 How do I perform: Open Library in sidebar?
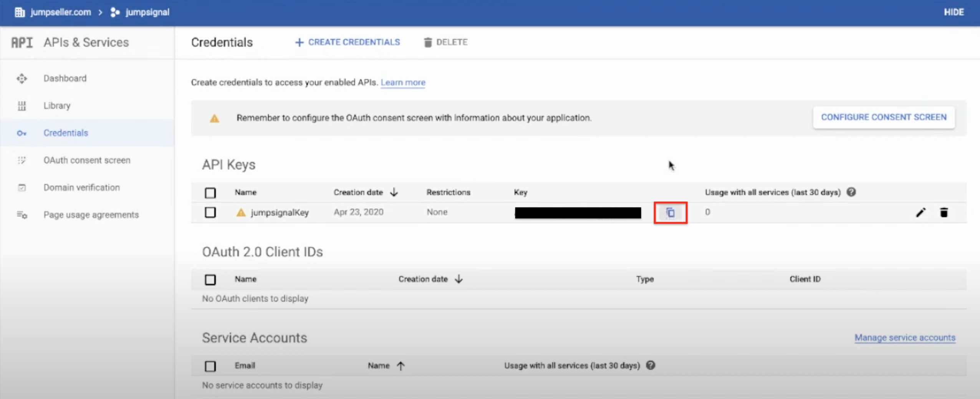87,106
